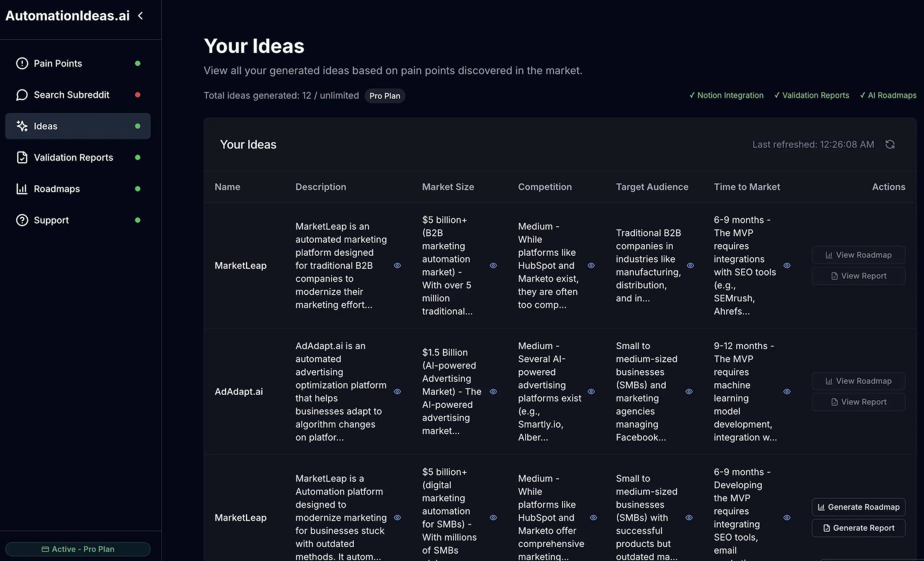Viewport: 924px width, 561px height.
Task: Expand AdAdapt.ai's Target Audience text
Action: tap(689, 391)
